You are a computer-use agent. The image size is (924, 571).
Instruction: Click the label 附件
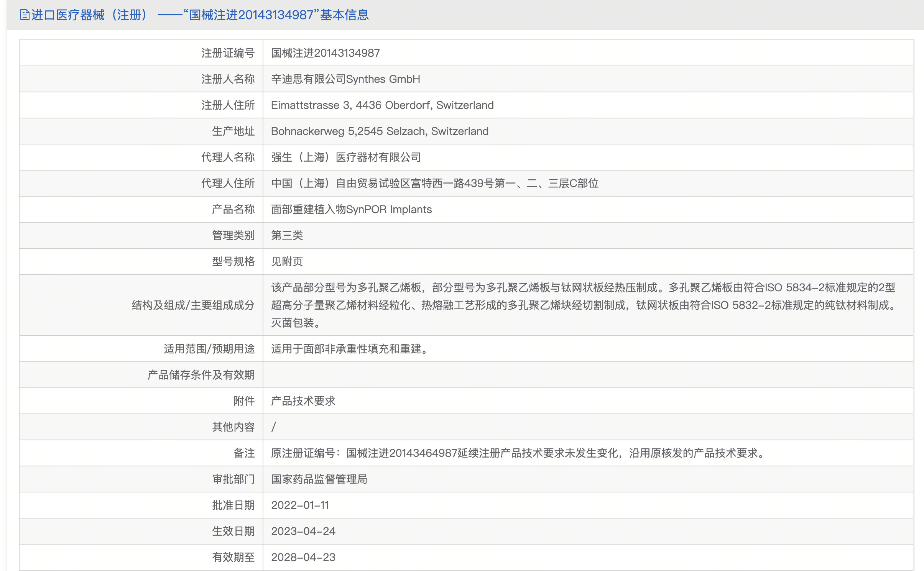(x=244, y=401)
